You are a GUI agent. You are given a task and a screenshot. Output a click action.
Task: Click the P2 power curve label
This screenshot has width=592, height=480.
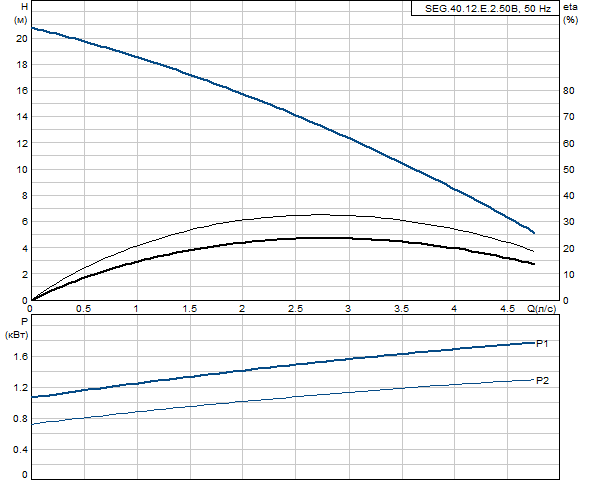pyautogui.click(x=543, y=381)
